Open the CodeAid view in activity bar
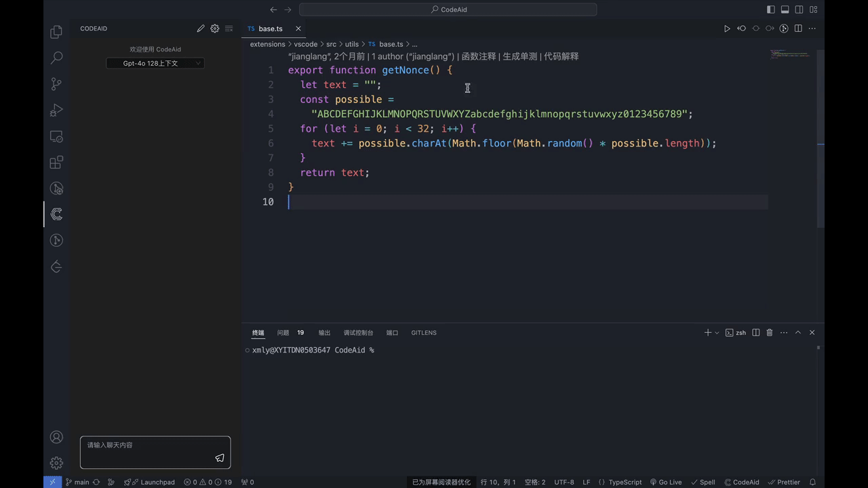The height and width of the screenshot is (488, 868). pyautogui.click(x=56, y=214)
